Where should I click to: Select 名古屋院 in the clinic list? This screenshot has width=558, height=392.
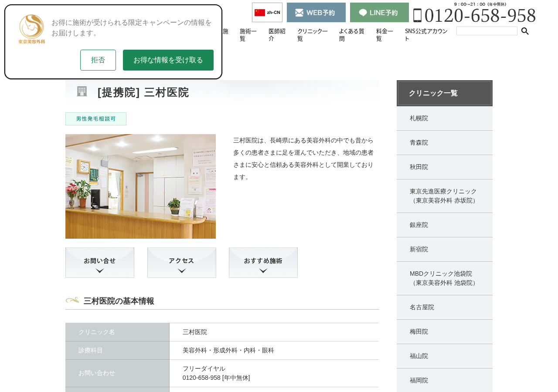pyautogui.click(x=445, y=308)
